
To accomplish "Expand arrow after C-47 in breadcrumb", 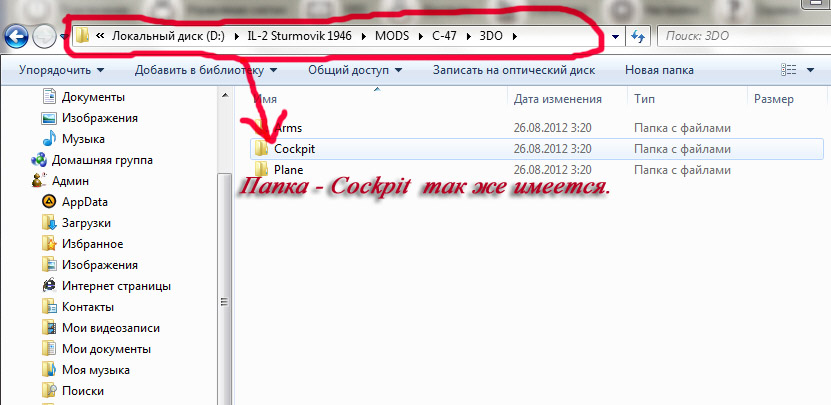I will point(468,37).
